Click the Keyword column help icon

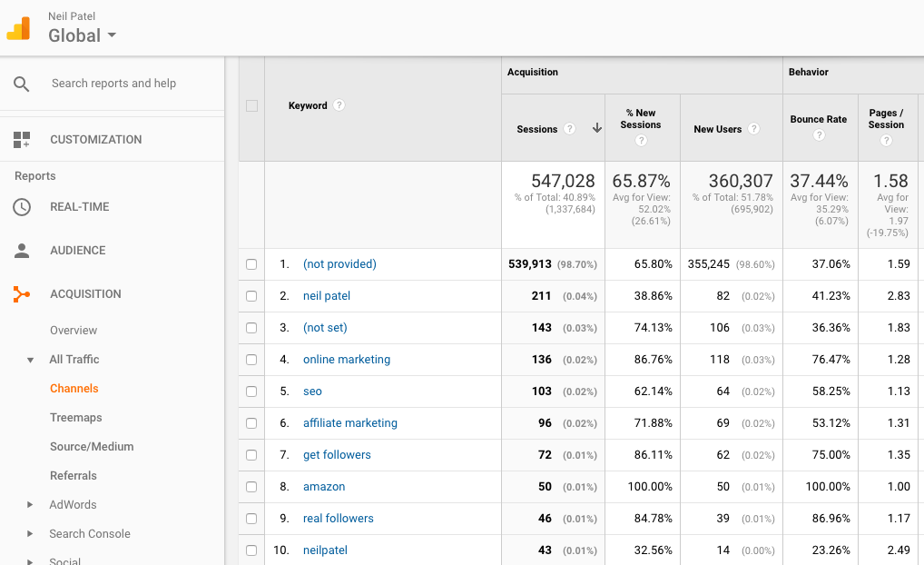(x=338, y=104)
